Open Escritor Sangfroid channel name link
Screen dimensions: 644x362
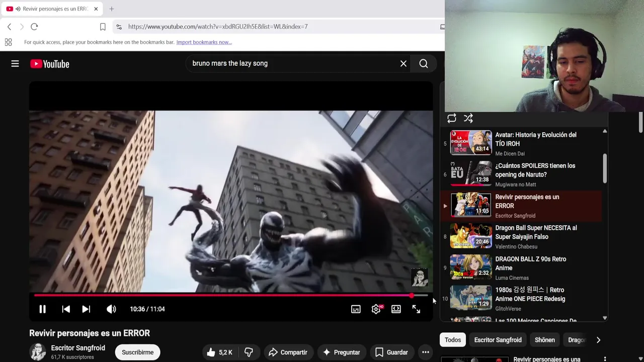point(78,348)
